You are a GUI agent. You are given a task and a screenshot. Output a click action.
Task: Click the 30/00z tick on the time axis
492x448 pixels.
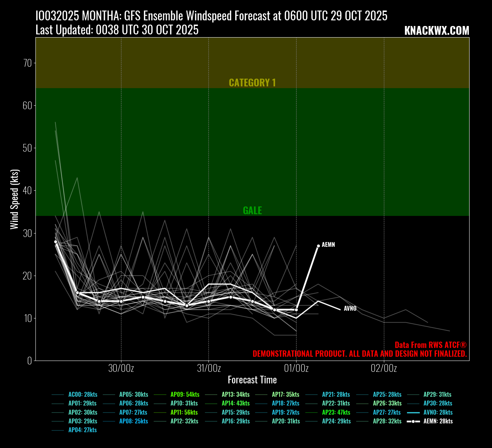click(x=121, y=368)
